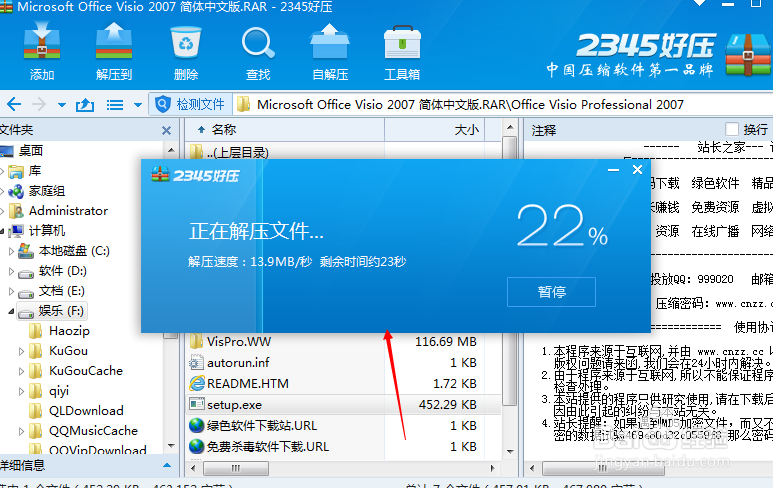This screenshot has width=773, height=488.
Task: Collapse the 详细信息 panel arrow
Action: click(167, 465)
